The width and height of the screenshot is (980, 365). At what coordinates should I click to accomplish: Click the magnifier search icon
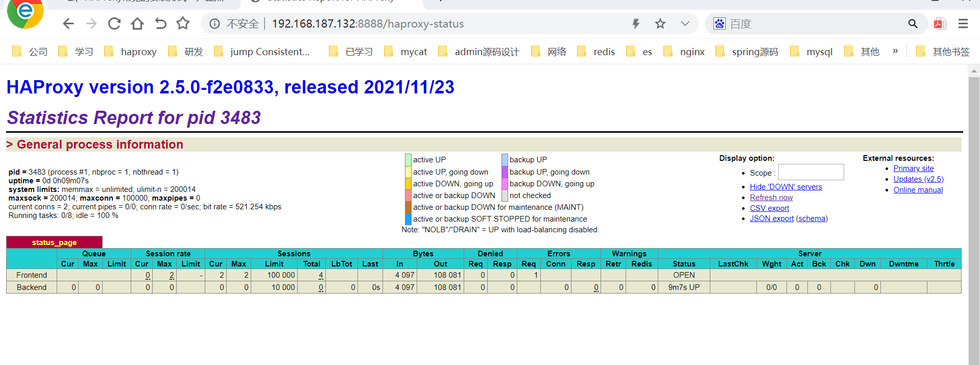click(913, 23)
